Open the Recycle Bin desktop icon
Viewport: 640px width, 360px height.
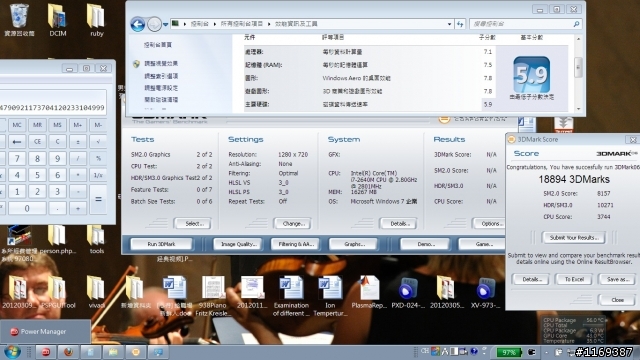tap(19, 20)
